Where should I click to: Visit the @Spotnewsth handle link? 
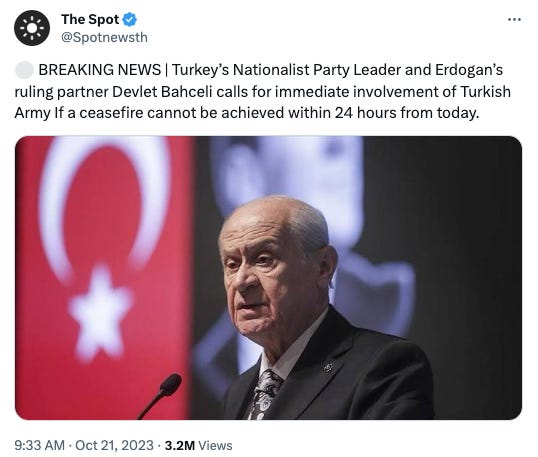tap(104, 37)
